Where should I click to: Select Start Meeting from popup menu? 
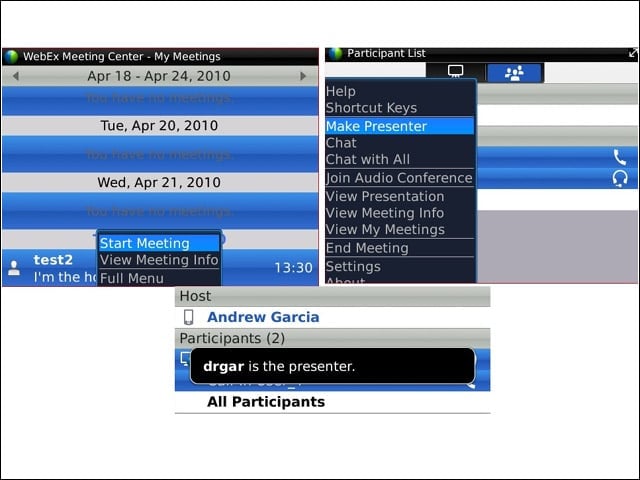[159, 243]
